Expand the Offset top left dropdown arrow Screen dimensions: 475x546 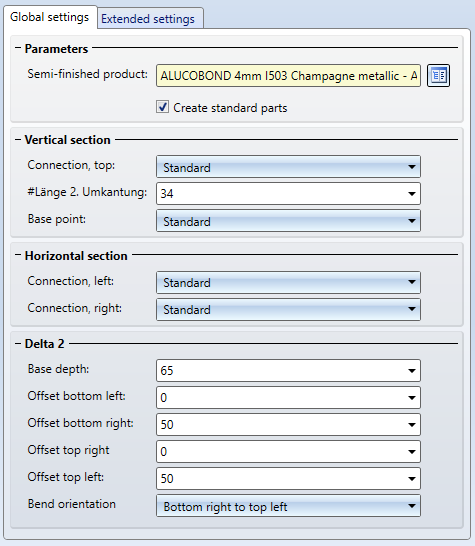[412, 479]
